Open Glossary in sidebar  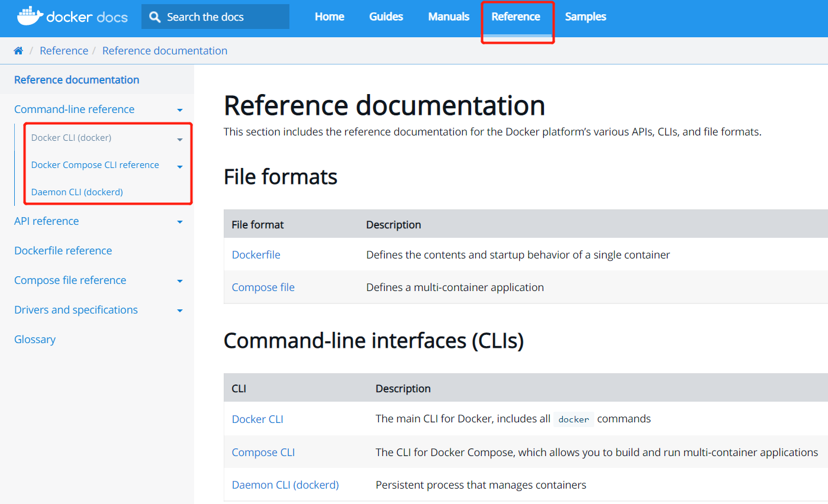pyautogui.click(x=35, y=340)
